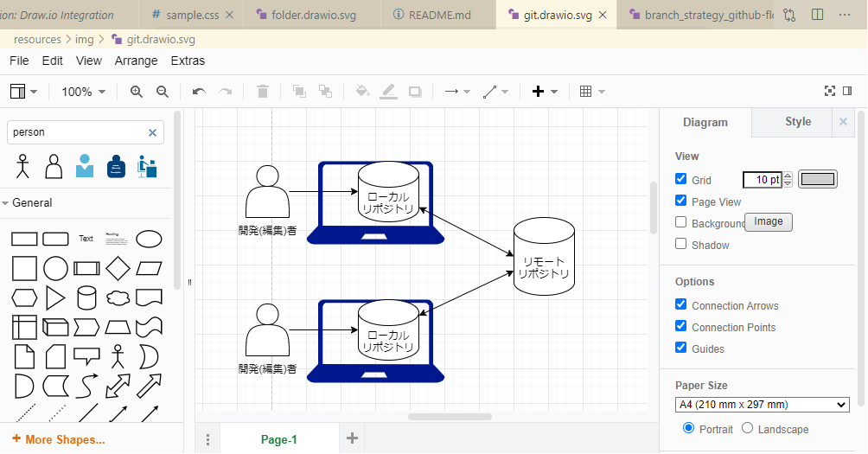The image size is (868, 454).
Task: Open the Extras menu
Action: [x=188, y=61]
